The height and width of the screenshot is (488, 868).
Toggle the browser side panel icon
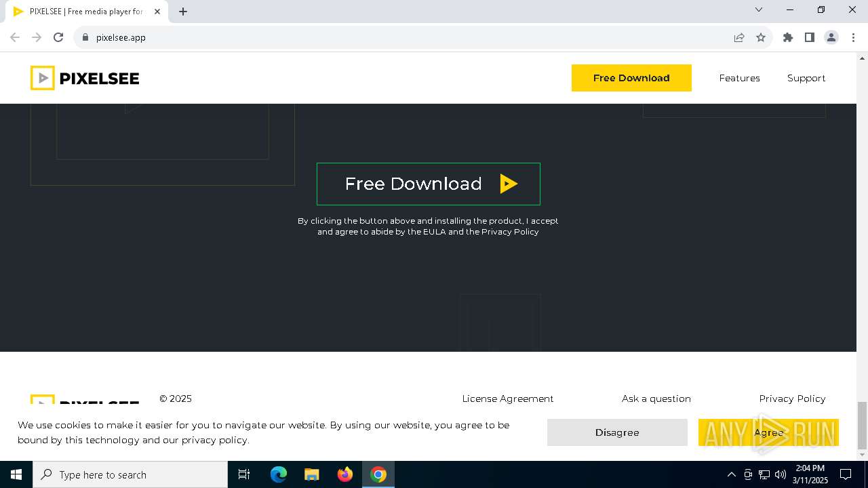pos(810,37)
